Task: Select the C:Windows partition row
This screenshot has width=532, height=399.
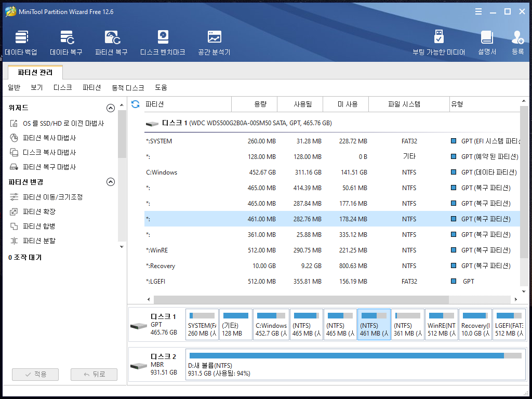Action: 332,172
